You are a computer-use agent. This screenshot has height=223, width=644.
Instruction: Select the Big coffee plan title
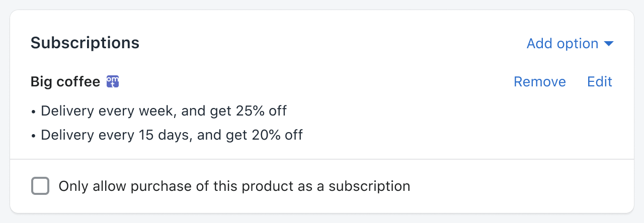[65, 82]
